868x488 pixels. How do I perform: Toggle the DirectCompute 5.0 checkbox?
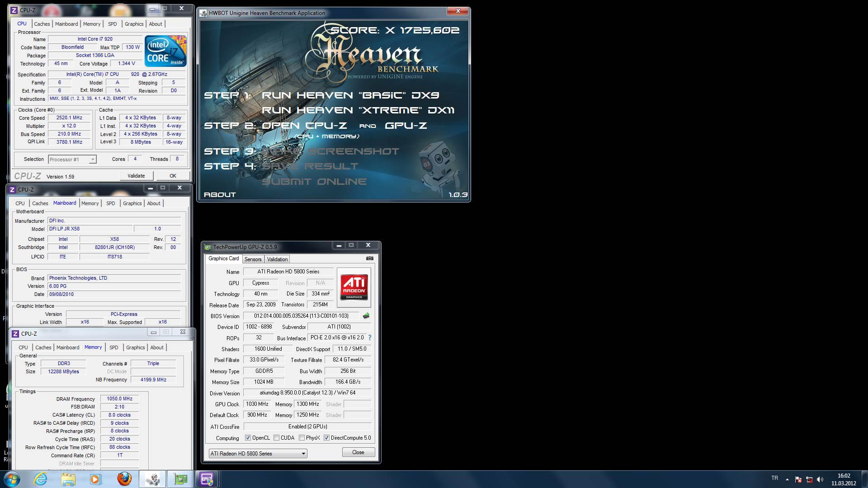(326, 438)
